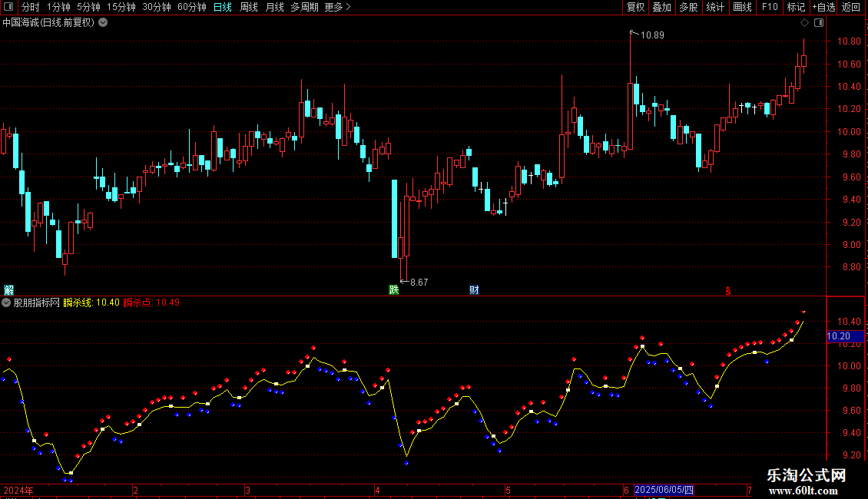Image resolution: width=868 pixels, height=499 pixels.
Task: Open dropdown beside 股朋指标网 indicator name
Action: (x=6, y=302)
